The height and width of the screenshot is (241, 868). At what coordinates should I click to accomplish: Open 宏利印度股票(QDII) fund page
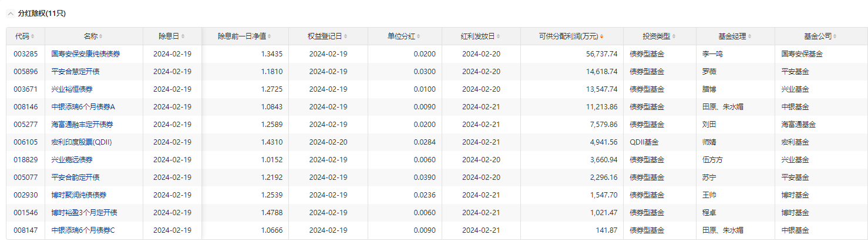pyautogui.click(x=82, y=142)
